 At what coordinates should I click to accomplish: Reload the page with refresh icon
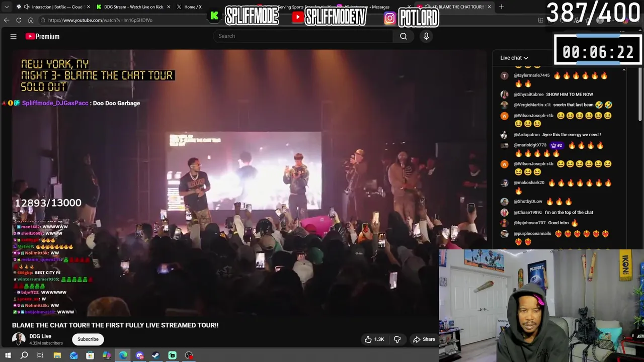pyautogui.click(x=19, y=20)
